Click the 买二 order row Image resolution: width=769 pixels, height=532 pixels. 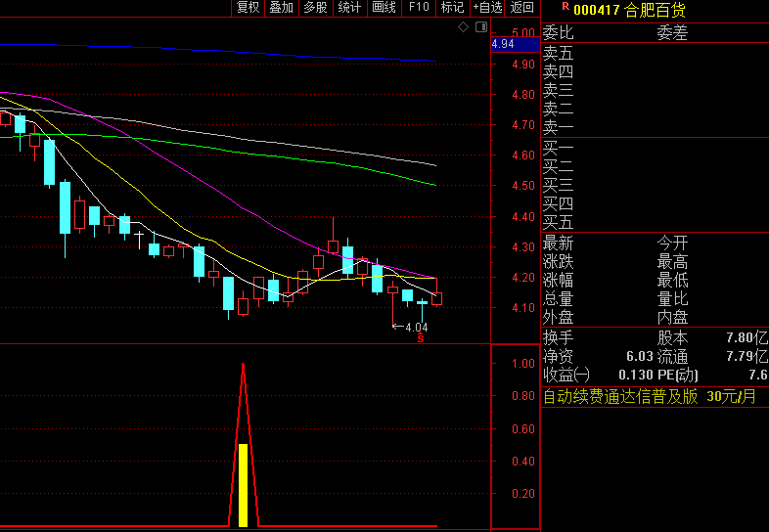click(x=655, y=166)
